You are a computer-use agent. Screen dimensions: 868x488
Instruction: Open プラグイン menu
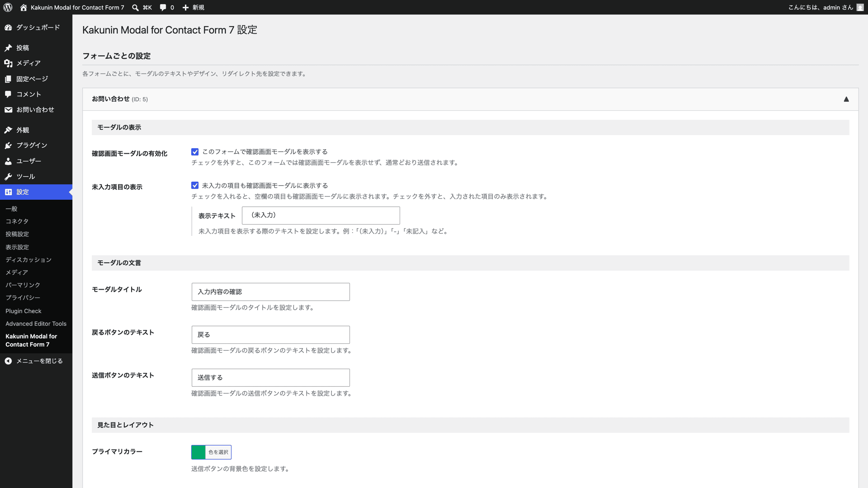[x=36, y=145]
